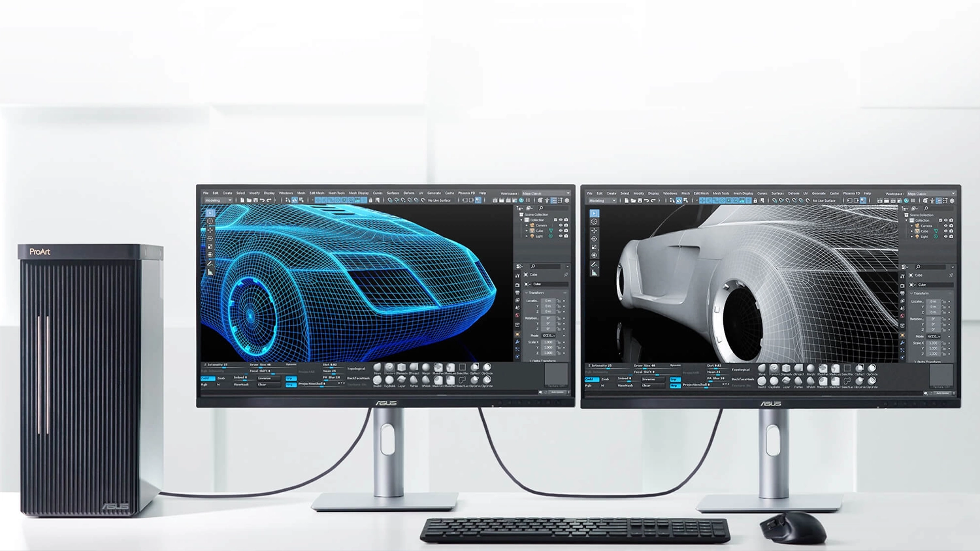Collapse the Collection tree on left monitor

[x=521, y=220]
